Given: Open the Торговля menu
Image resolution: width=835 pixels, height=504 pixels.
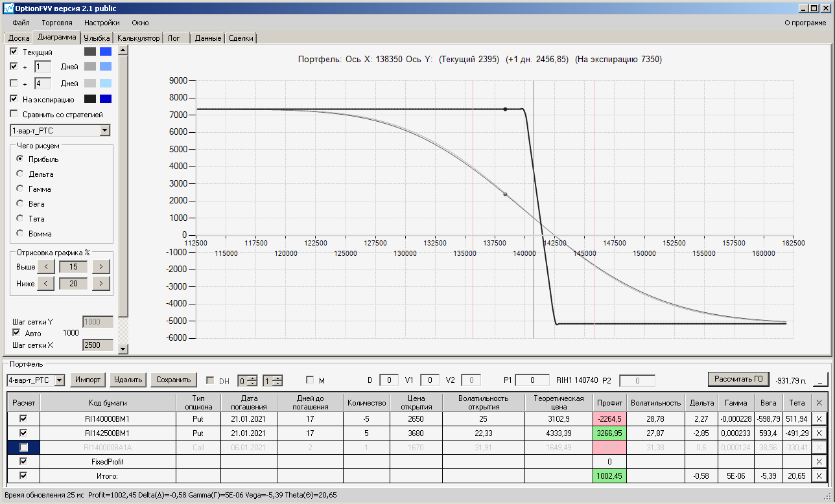Looking at the screenshot, I should 57,23.
